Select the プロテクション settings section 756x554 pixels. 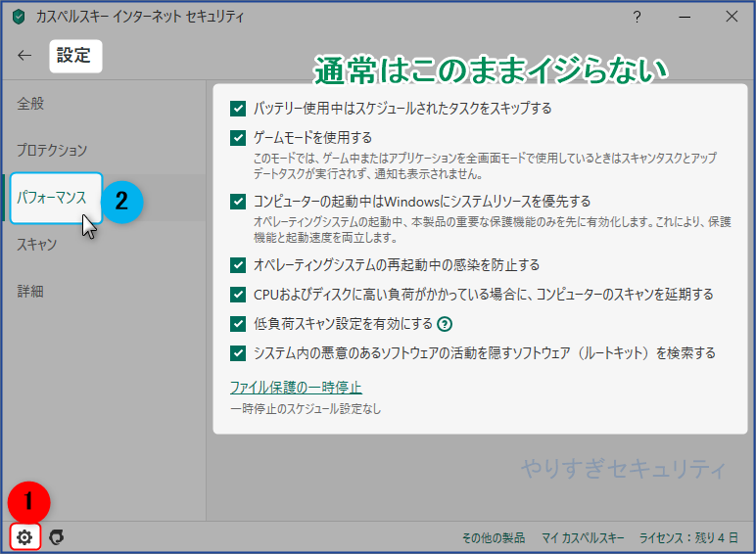point(52,150)
